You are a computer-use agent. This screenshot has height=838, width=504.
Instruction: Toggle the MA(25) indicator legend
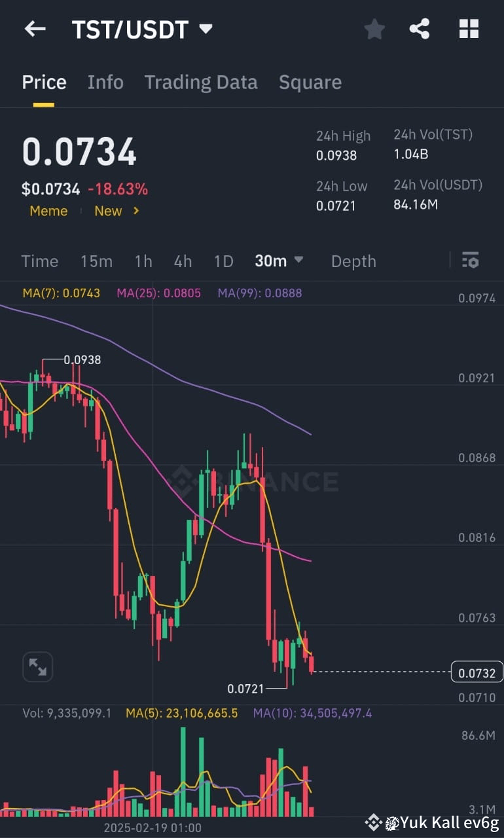pos(158,293)
